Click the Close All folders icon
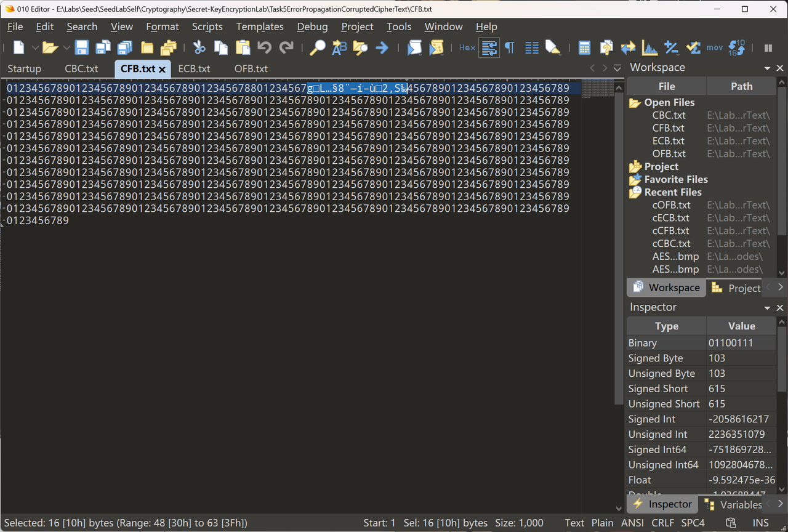Image resolution: width=788 pixels, height=532 pixels. [x=169, y=47]
